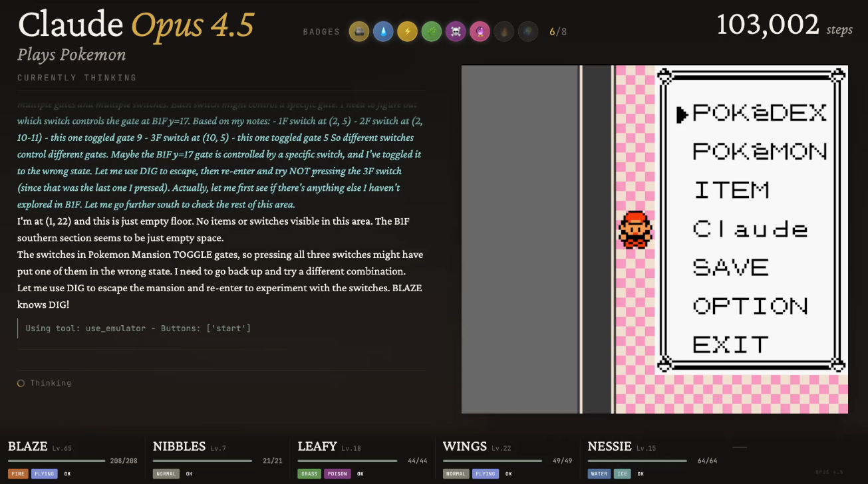Click NESSIE's Lv.15 level label
The height and width of the screenshot is (484, 868).
click(x=645, y=448)
